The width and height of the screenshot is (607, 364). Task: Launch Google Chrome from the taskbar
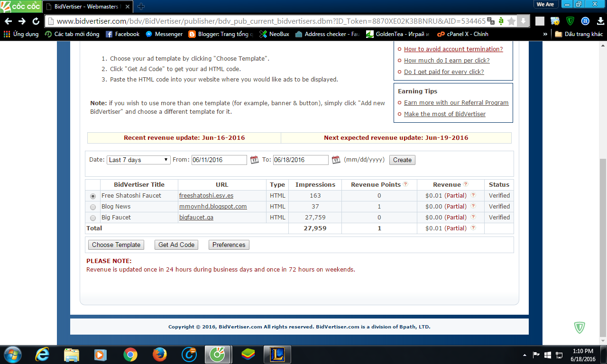(130, 355)
